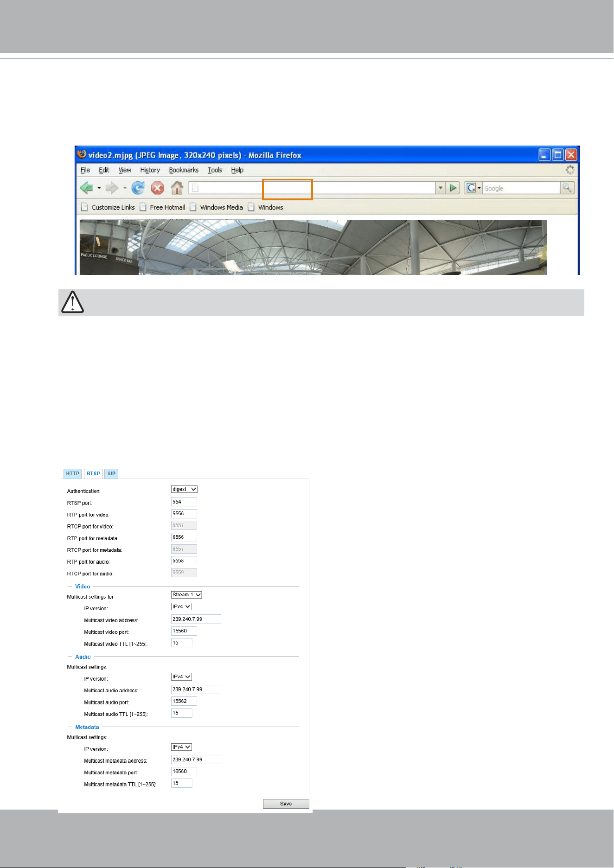
Task: Open the Windows bookmark
Action: click(x=266, y=207)
